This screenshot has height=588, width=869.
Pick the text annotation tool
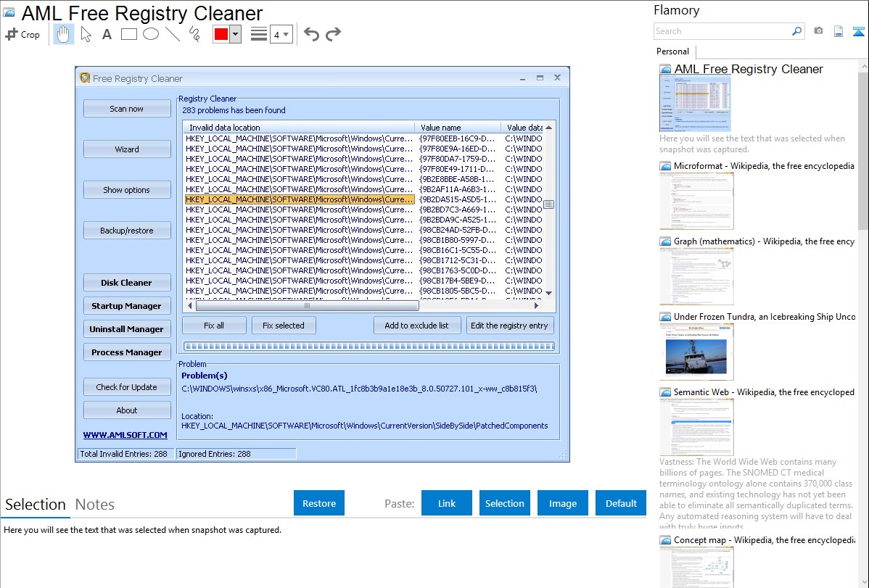point(107,34)
